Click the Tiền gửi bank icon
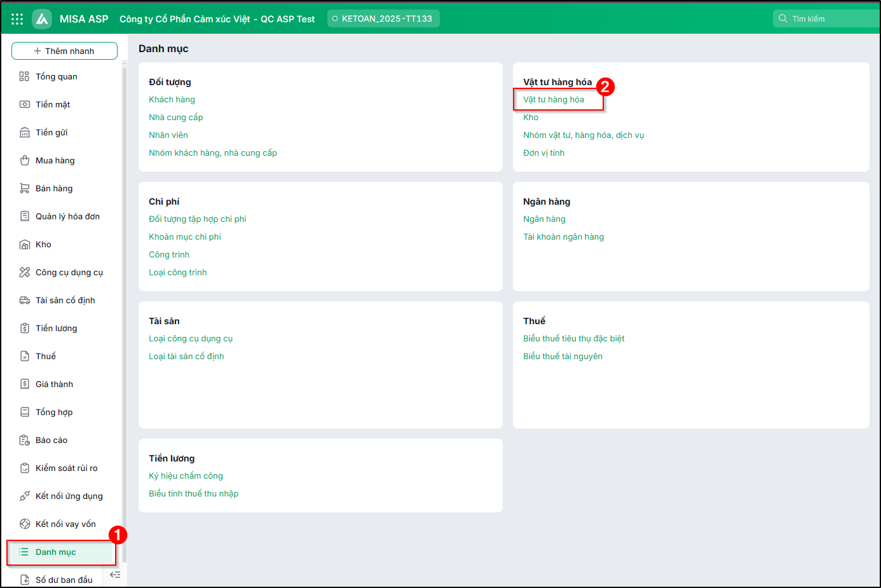 24,132
